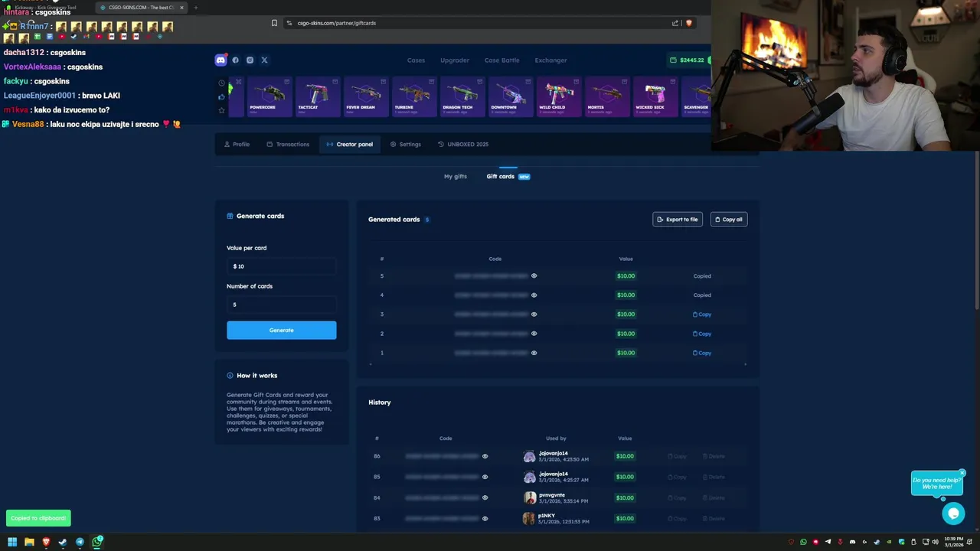Screen dimensions: 980x551
Task: Open File Explorer from the taskbar
Action: tap(29, 542)
